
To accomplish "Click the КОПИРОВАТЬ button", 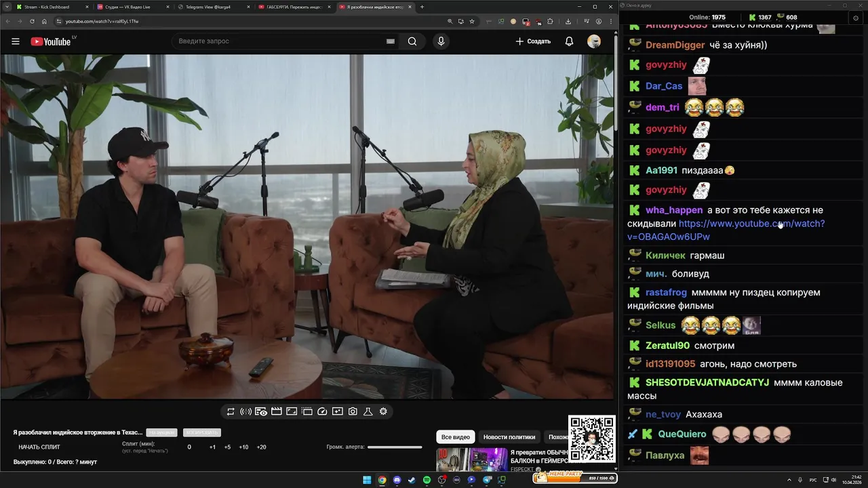I will click(202, 432).
